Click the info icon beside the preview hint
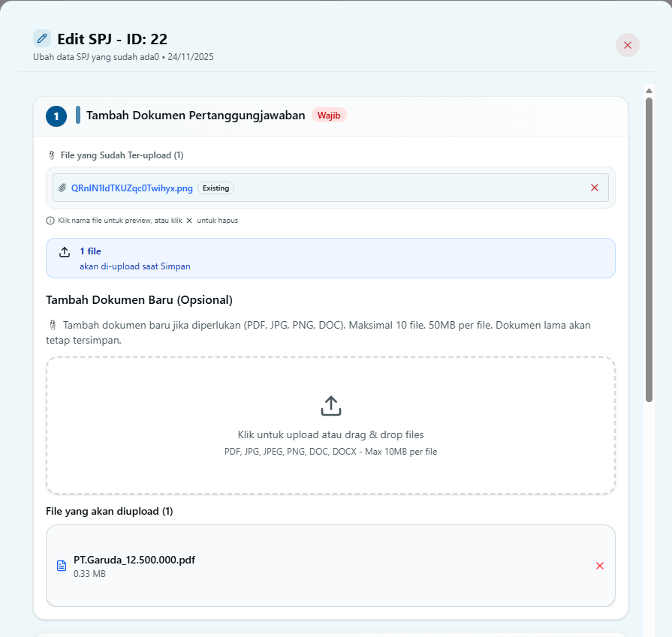Image resolution: width=672 pixels, height=637 pixels. click(50, 221)
